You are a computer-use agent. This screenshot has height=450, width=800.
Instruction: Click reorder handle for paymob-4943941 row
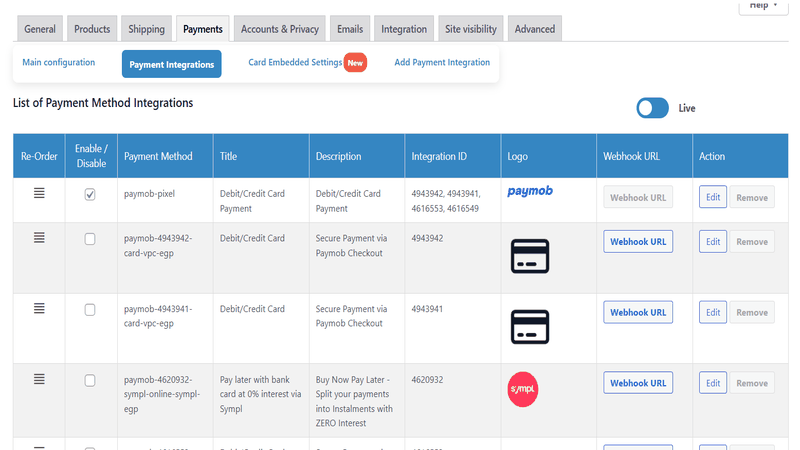39,309
